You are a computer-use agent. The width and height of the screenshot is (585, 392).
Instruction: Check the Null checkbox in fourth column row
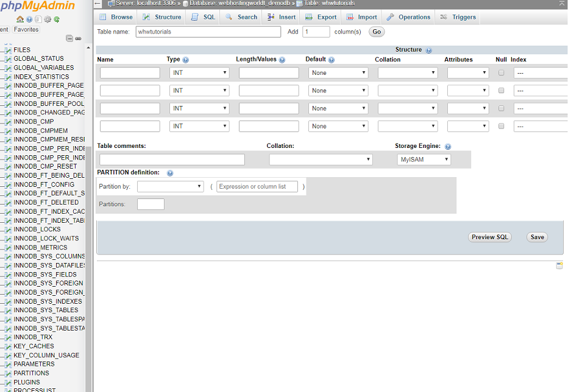coord(502,127)
